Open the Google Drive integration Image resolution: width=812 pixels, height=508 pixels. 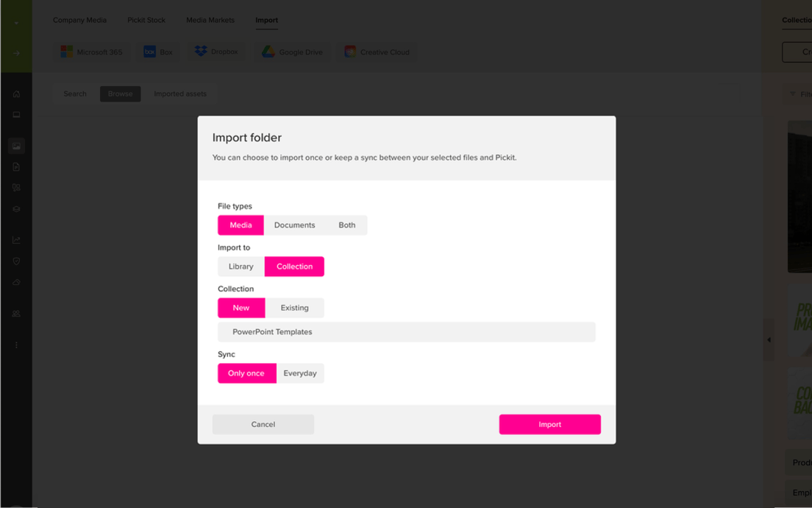click(x=292, y=52)
